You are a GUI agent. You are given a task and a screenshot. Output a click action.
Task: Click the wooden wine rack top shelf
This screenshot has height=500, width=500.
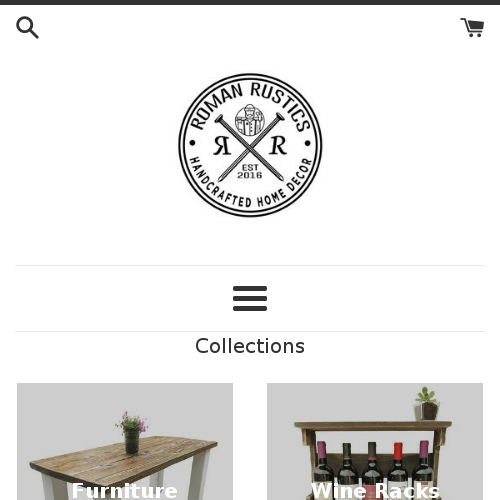373,425
